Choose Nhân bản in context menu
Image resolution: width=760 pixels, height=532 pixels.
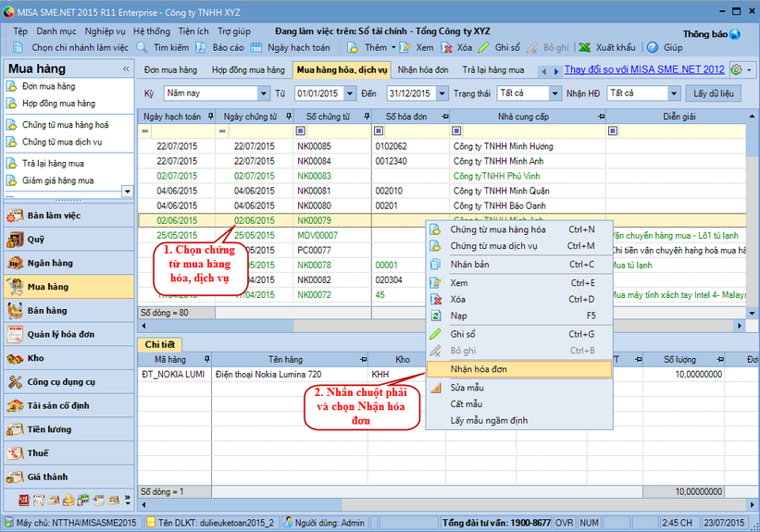point(519,265)
